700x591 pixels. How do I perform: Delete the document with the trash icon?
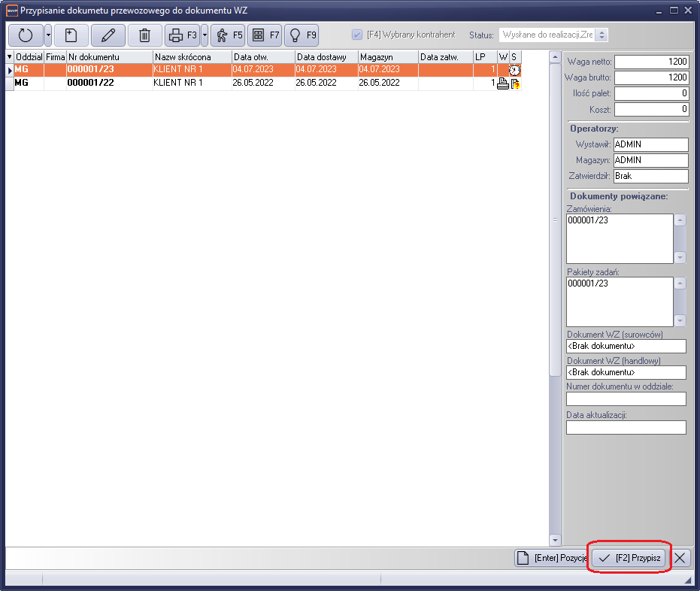(144, 35)
